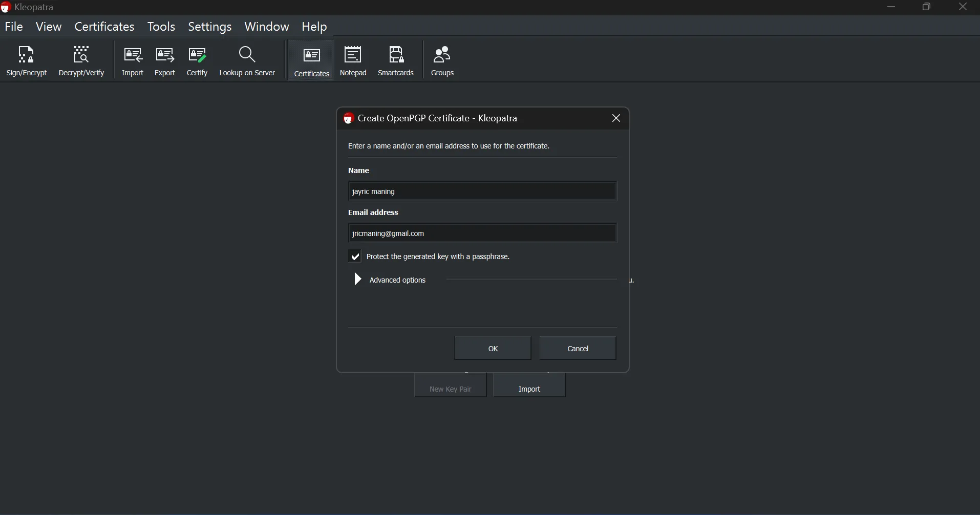
Task: Click the Import toolbar icon
Action: click(133, 61)
